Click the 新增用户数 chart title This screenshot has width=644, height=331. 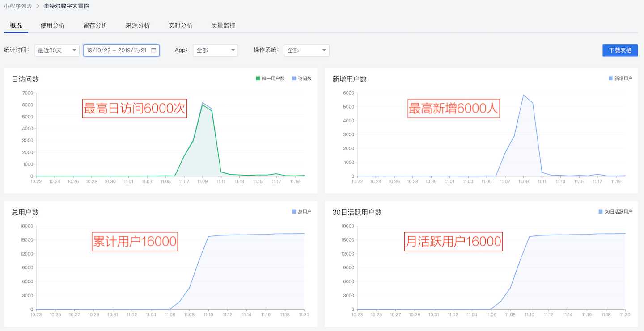click(350, 79)
